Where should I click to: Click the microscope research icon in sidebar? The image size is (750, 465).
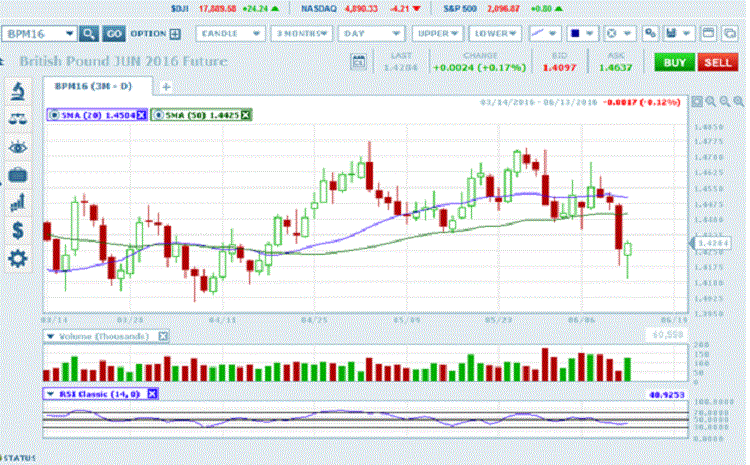[x=18, y=92]
